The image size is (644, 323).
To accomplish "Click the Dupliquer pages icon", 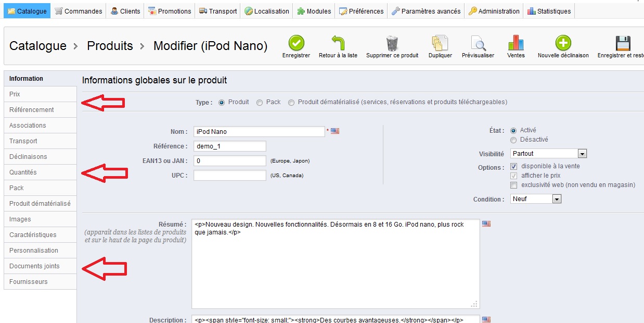I will [x=440, y=43].
